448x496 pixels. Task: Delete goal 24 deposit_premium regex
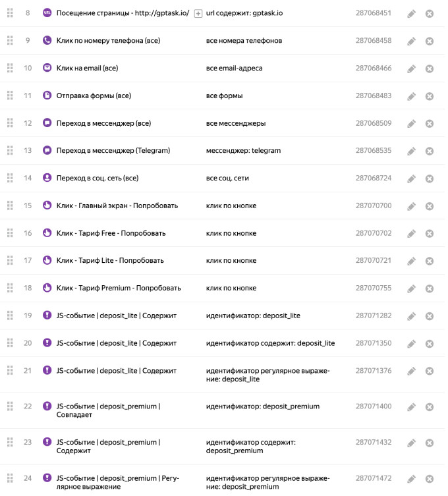(430, 479)
